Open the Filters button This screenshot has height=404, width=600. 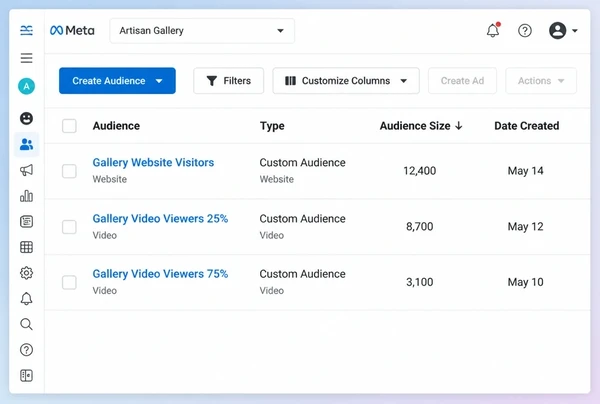(x=228, y=81)
